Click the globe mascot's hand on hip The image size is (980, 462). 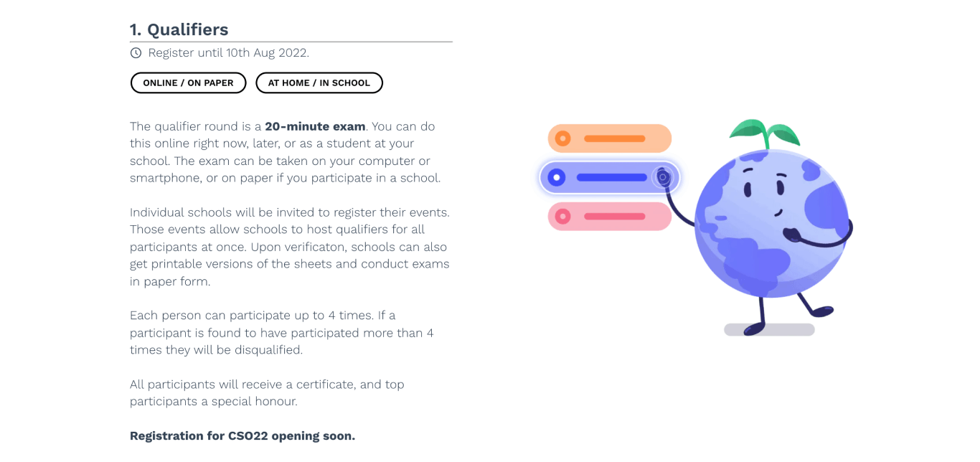pos(791,235)
